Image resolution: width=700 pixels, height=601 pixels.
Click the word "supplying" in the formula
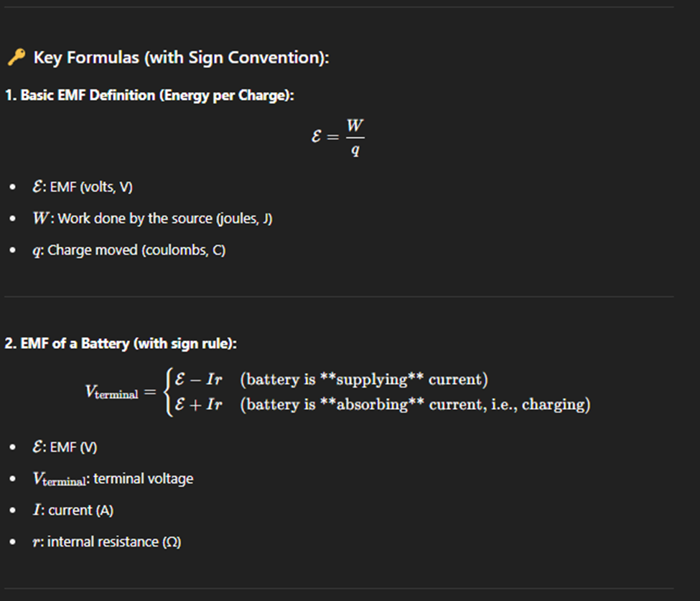(372, 379)
